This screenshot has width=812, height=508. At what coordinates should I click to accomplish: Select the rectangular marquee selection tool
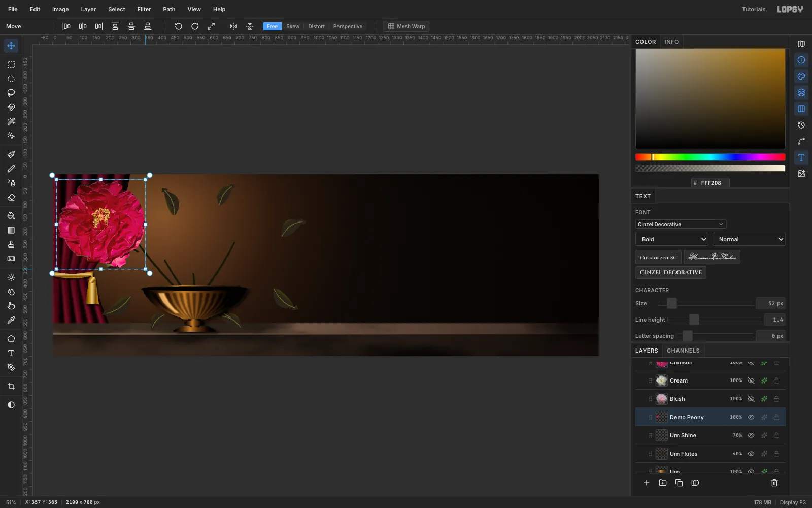(11, 65)
